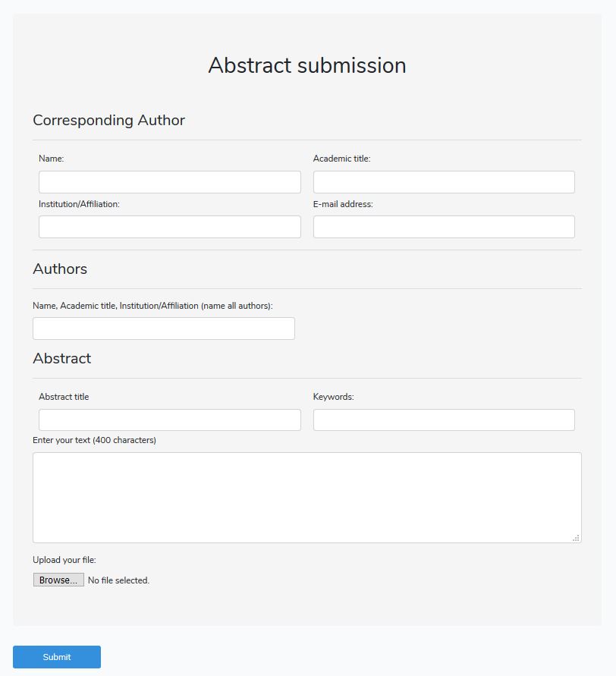
Task: Click the No file selected text
Action: (x=118, y=580)
